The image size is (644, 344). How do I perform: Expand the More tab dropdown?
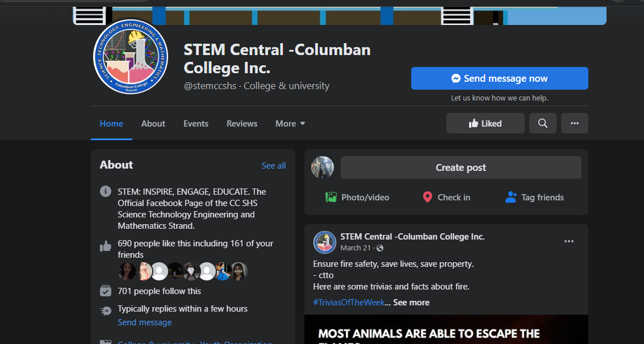point(290,124)
